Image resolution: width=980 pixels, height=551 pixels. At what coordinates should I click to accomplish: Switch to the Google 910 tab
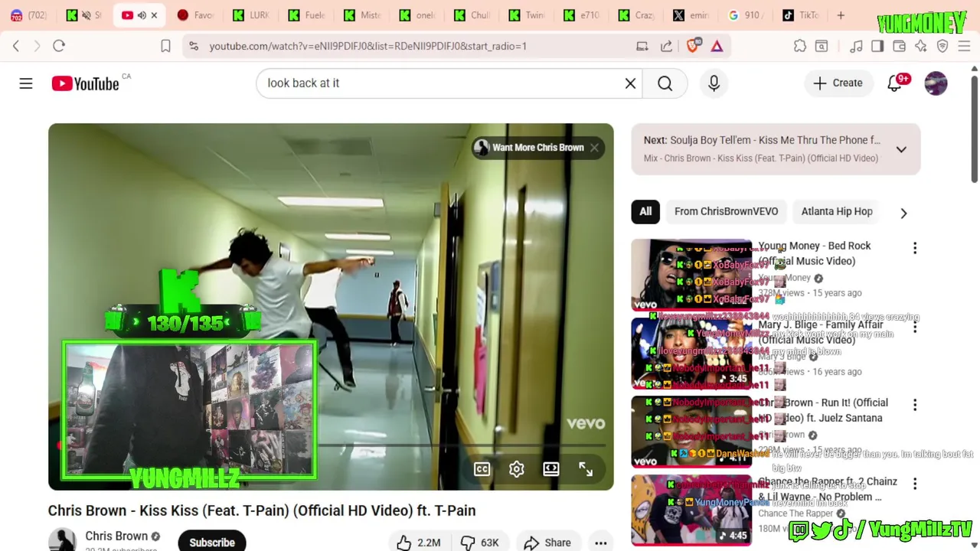[744, 15]
